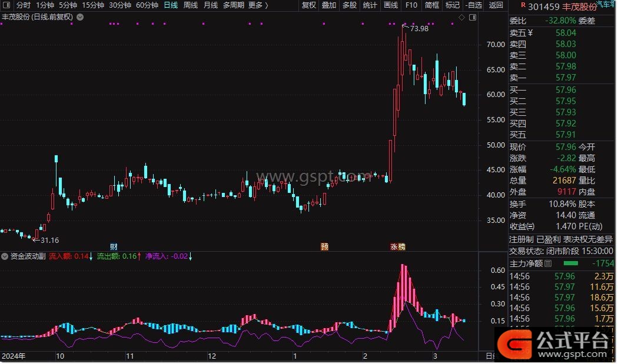The width and height of the screenshot is (618, 364).
Task: Click the 31.16 low price label
Action: tap(49, 241)
